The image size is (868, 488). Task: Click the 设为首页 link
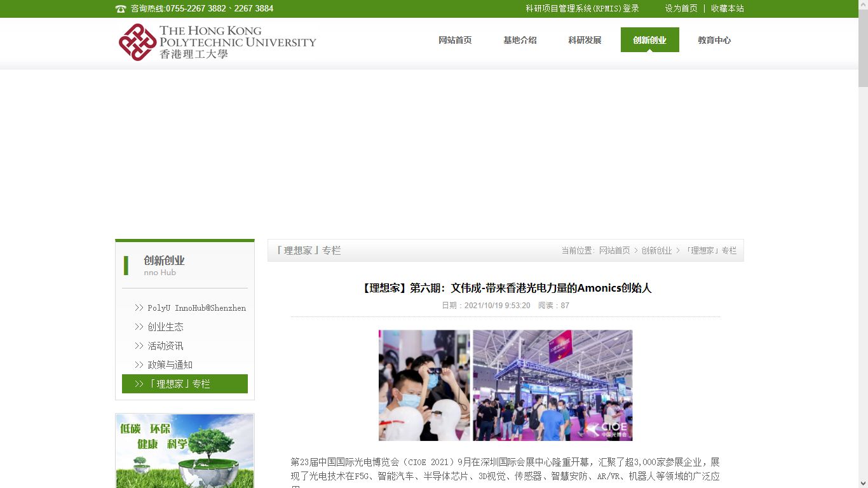coord(681,9)
